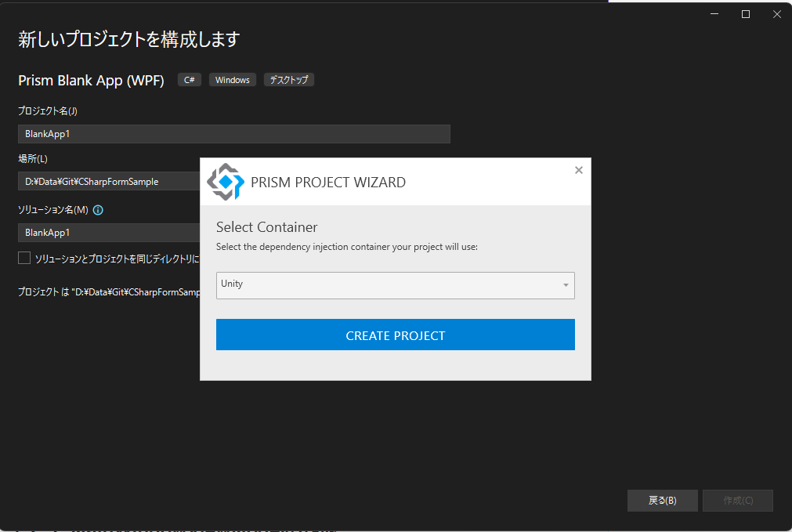This screenshot has width=792, height=532.
Task: Click the CREATE PROJECT button
Action: (x=395, y=335)
